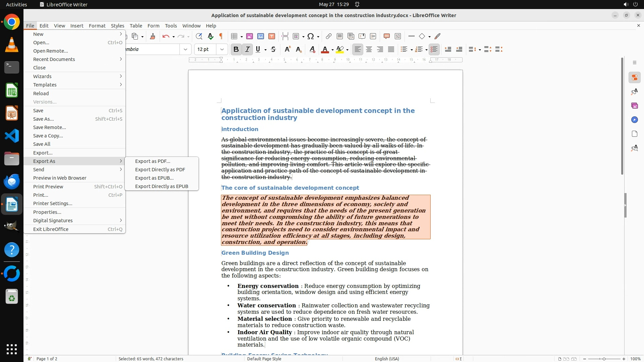644x362 pixels.
Task: Open Gallery panel in sidebar
Action: [634, 106]
